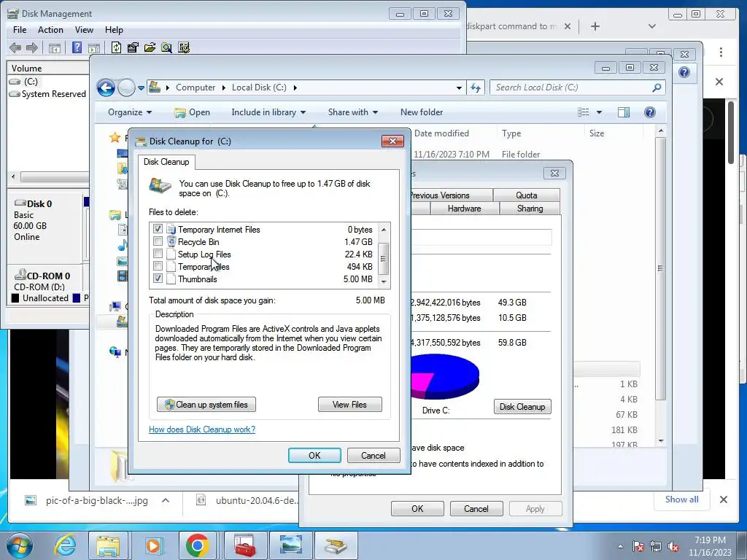Image resolution: width=747 pixels, height=560 pixels.
Task: Open a new Chrome tab with plus button
Action: click(x=595, y=26)
